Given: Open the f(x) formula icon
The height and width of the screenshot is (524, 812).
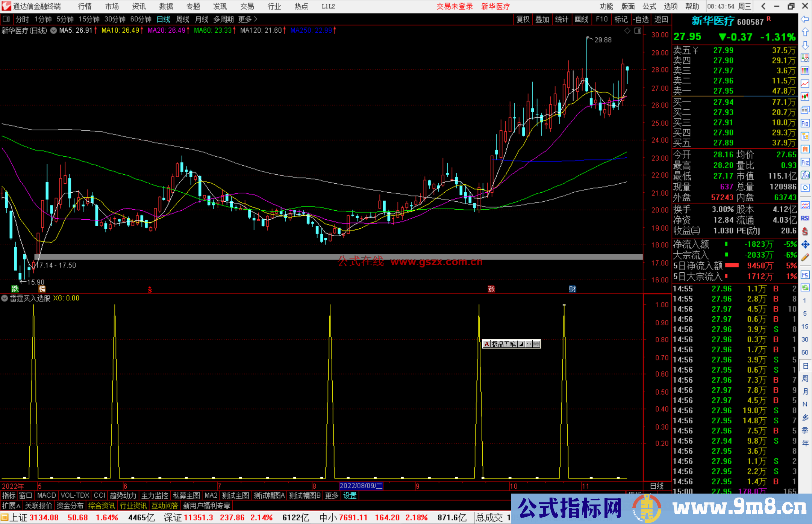Looking at the screenshot, I should (805, 175).
